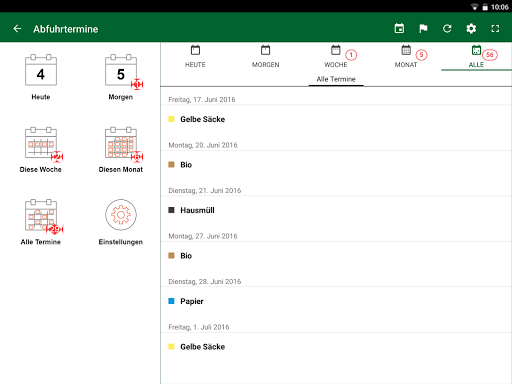Switch to the MORGEN tab
The image size is (512, 384).
pyautogui.click(x=266, y=57)
